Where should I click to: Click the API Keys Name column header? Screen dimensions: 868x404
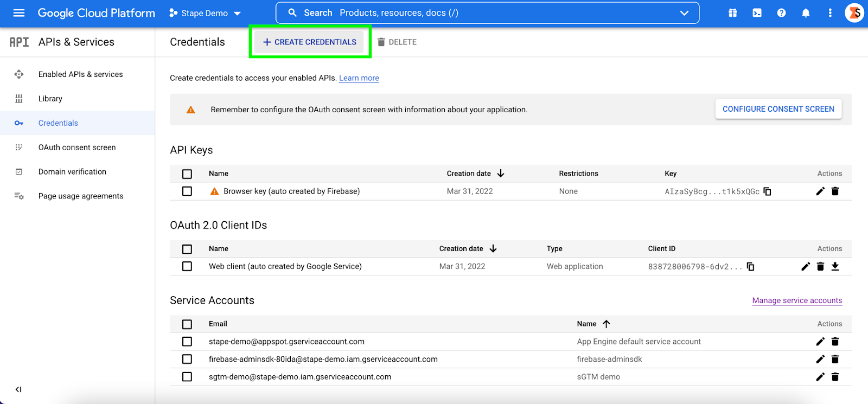pyautogui.click(x=219, y=174)
